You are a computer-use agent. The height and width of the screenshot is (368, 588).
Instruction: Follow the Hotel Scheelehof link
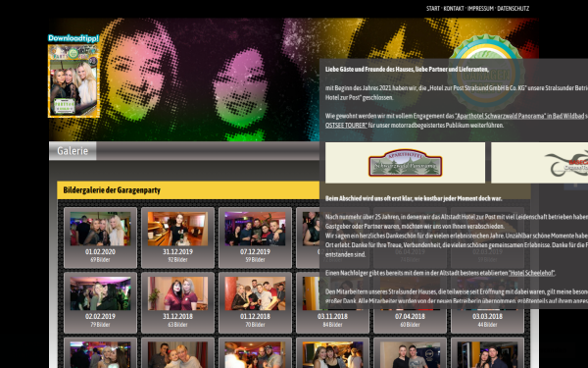coord(531,273)
